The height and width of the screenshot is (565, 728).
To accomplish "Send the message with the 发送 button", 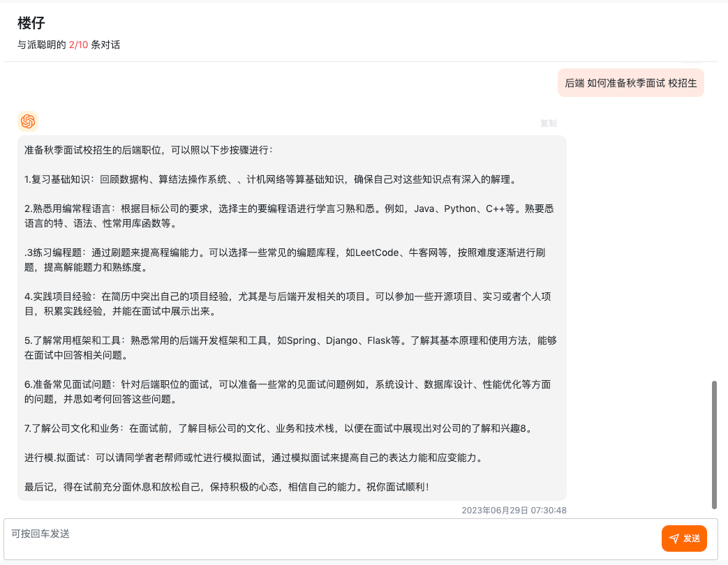I will 684,538.
